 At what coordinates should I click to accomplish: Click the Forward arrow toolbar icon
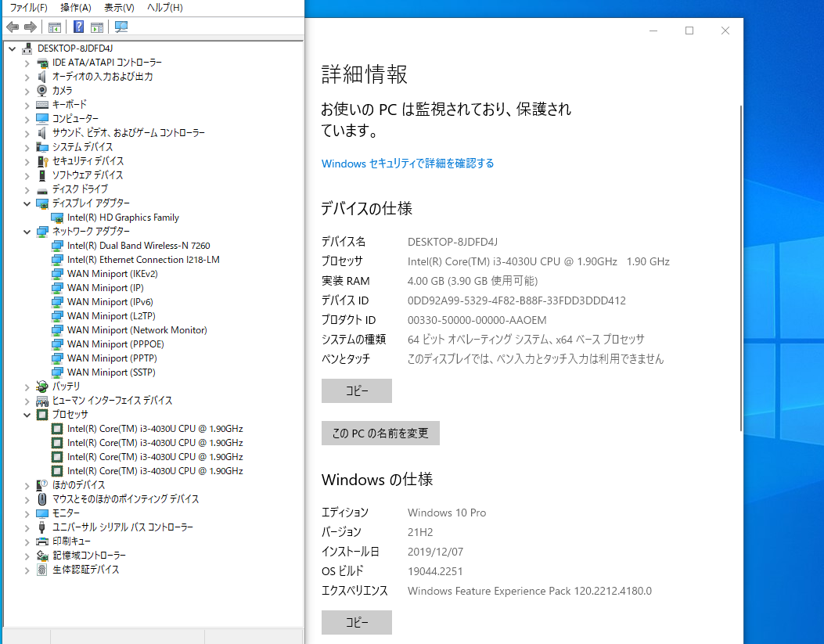31,27
